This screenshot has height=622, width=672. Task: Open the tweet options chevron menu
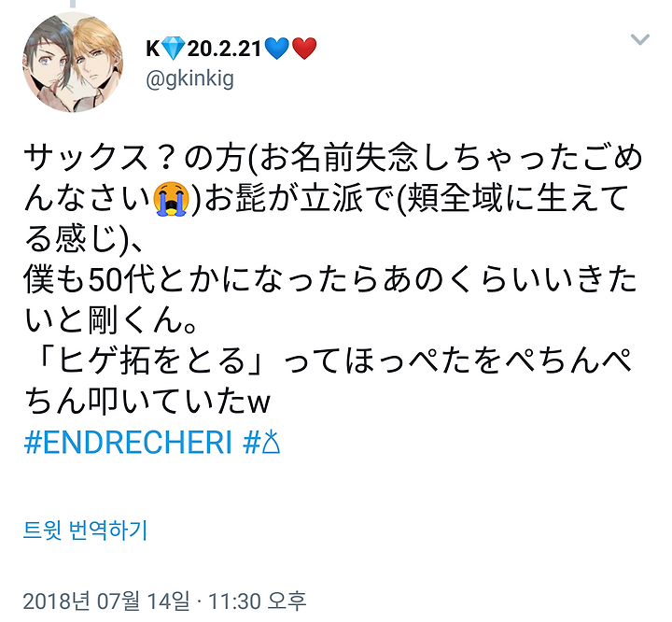pyautogui.click(x=640, y=39)
